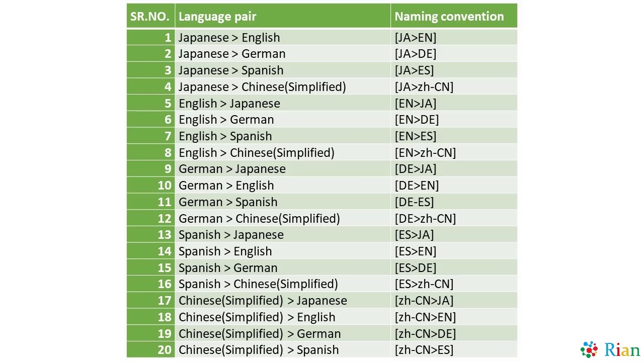Click the [ES>zh-CN] naming cell
The height and width of the screenshot is (362, 644).
tap(424, 284)
